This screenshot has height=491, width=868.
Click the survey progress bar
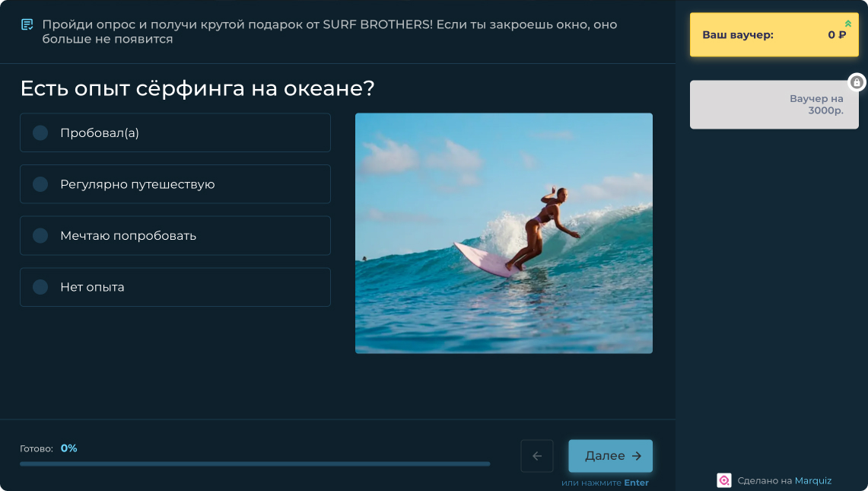point(255,464)
